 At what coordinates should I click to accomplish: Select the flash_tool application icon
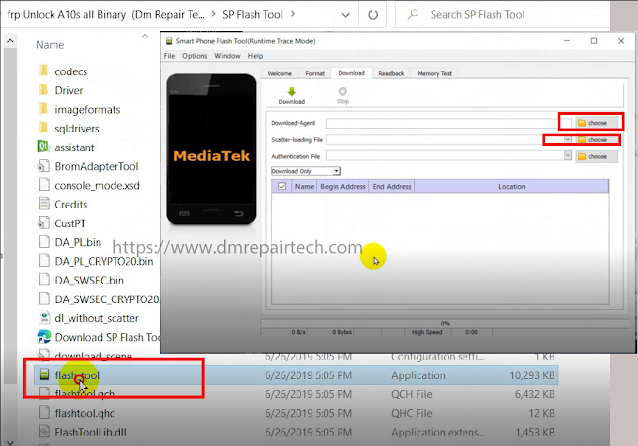click(44, 374)
